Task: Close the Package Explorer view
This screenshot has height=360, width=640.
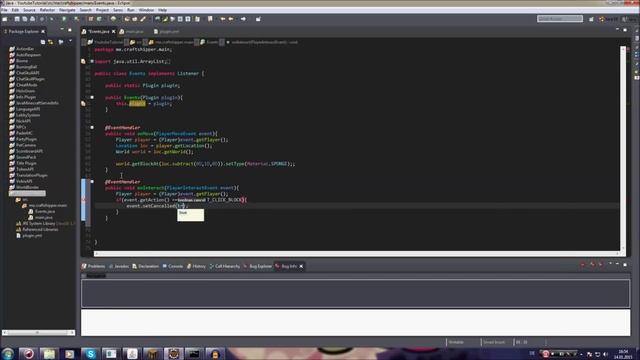Action: tap(43, 31)
